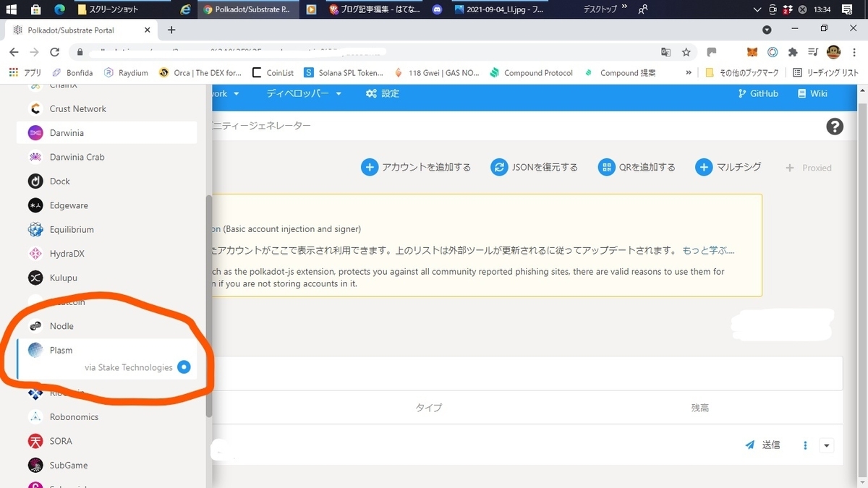The width and height of the screenshot is (868, 488).
Task: Click アカウントを追加する button
Action: [416, 167]
